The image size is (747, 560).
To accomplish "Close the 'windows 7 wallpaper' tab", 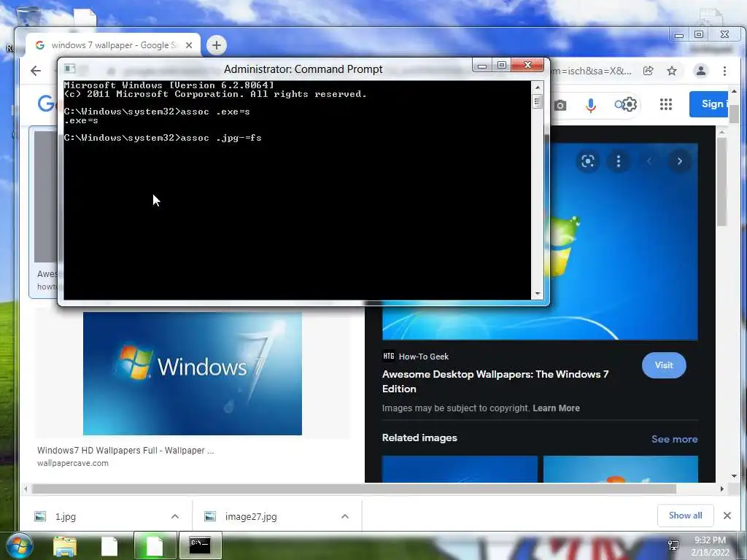I will [189, 45].
